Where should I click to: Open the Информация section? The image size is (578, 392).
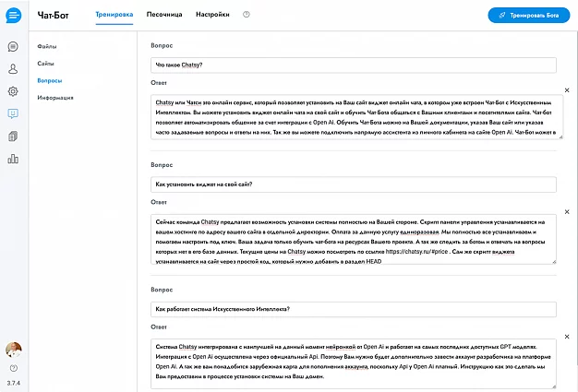click(x=55, y=97)
